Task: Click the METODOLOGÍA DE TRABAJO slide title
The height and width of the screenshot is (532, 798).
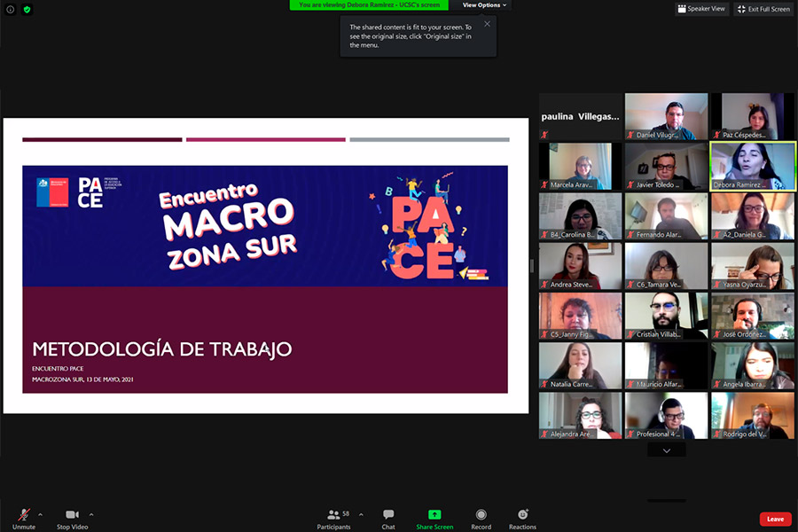Action: [x=162, y=349]
